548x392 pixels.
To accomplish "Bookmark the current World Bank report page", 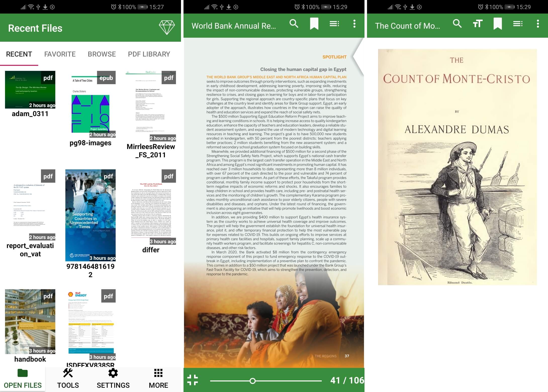I will (314, 24).
